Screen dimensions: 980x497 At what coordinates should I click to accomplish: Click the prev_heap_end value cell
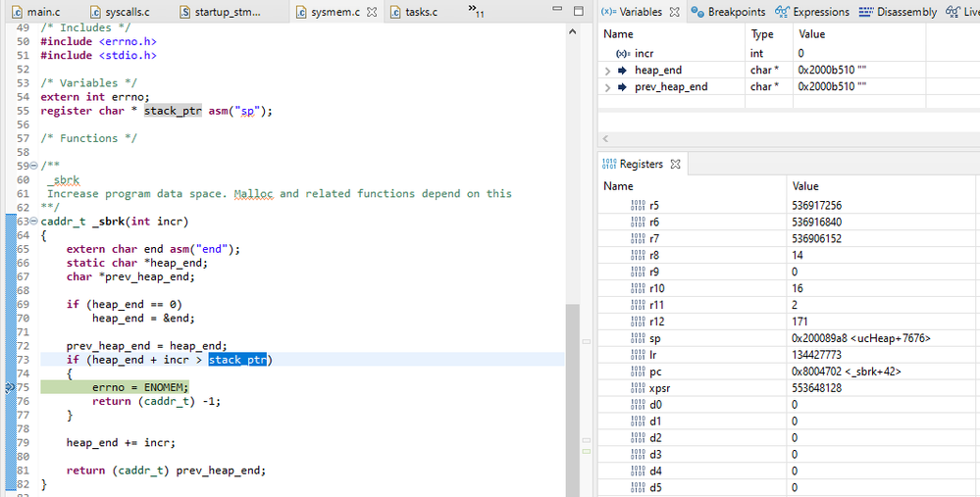point(858,87)
